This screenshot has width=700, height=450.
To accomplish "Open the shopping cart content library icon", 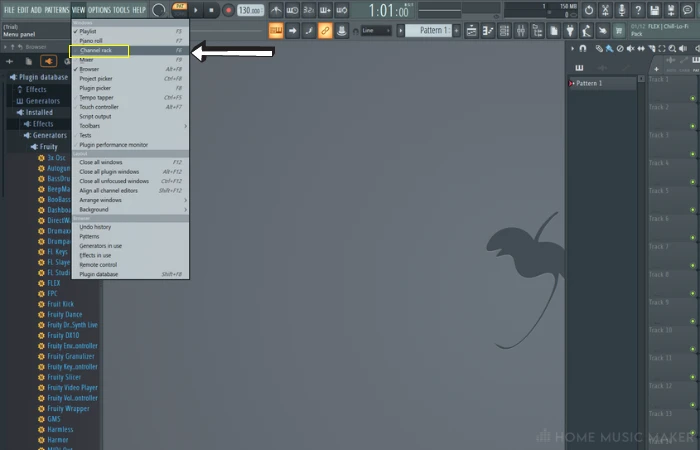I will (x=619, y=31).
